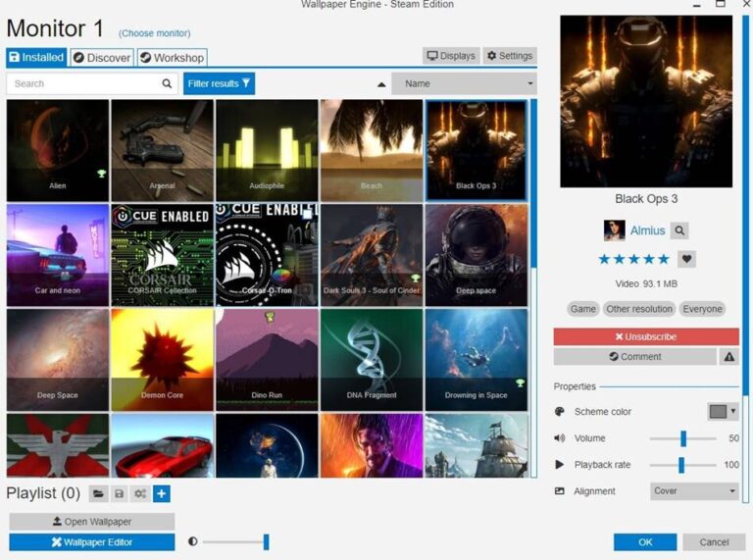Screen dimensions: 753x560
Task: Select the Dino Run wallpaper thumbnail
Action: 267,360
